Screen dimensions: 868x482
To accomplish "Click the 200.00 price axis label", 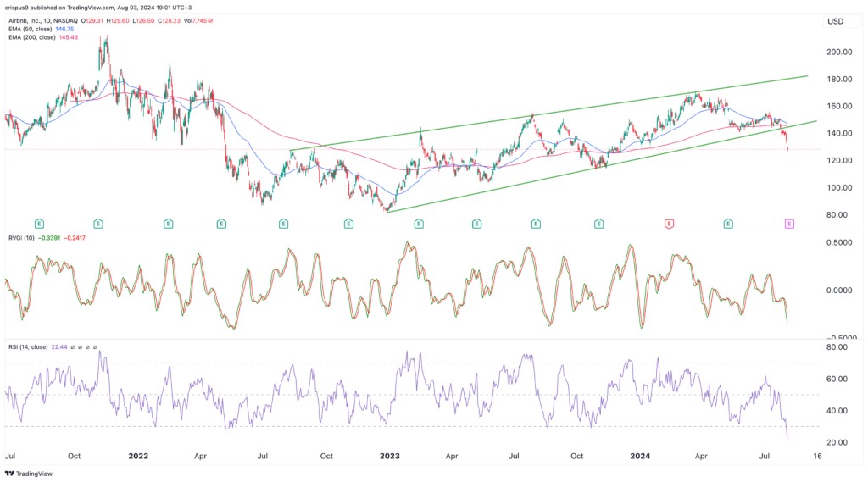I will tap(839, 52).
